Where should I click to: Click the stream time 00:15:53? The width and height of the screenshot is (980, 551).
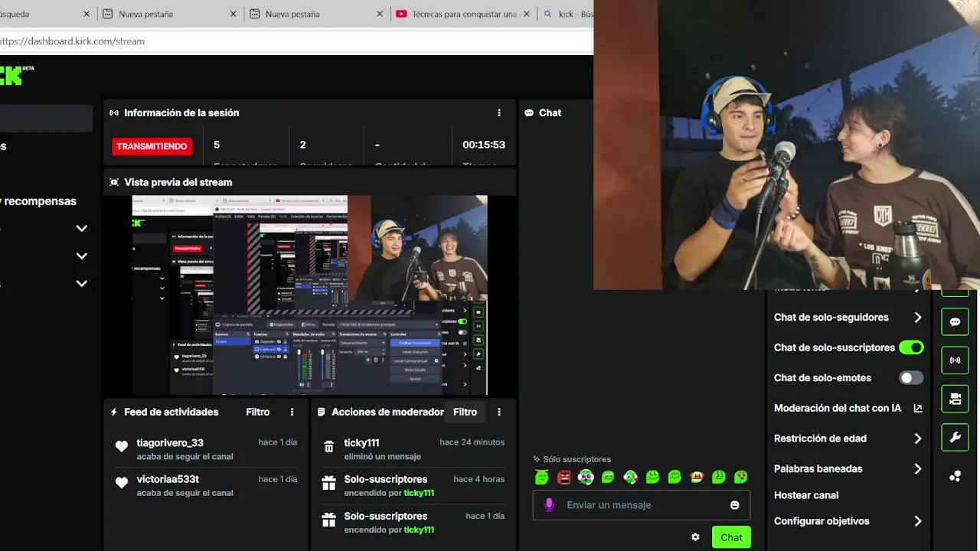click(x=484, y=145)
